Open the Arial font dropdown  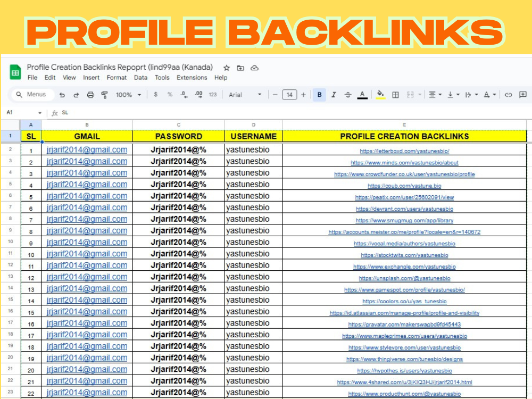coord(245,95)
